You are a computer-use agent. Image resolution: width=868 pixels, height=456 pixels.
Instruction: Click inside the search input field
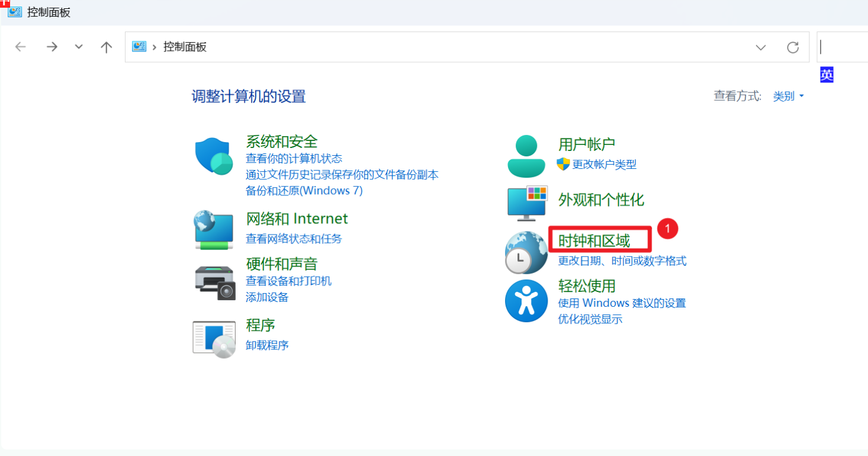(844, 47)
